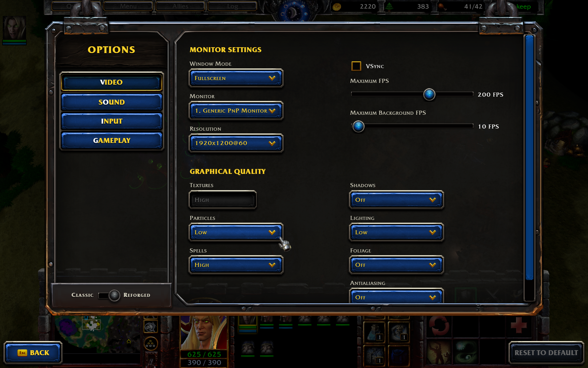This screenshot has height=368, width=588.
Task: Click the SOUND options tab icon
Action: pyautogui.click(x=111, y=102)
